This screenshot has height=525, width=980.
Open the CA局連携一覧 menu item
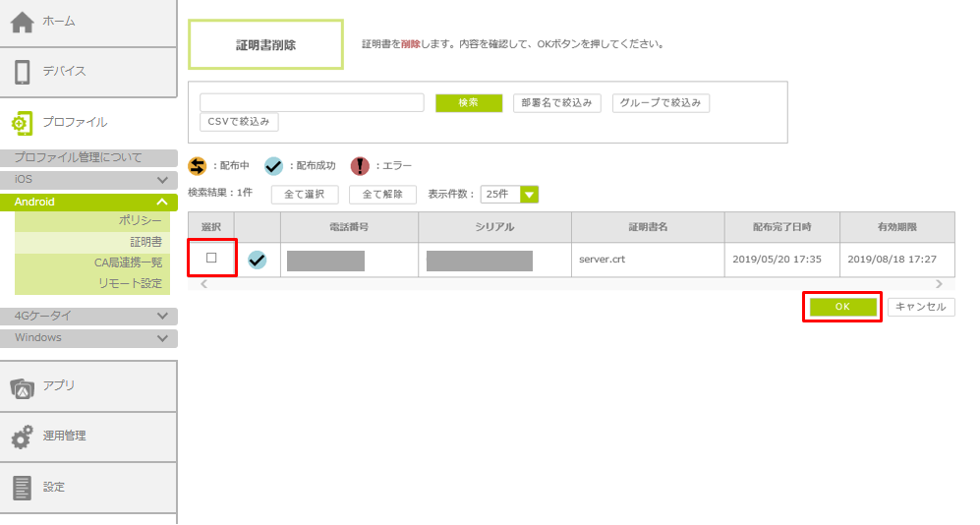128,262
